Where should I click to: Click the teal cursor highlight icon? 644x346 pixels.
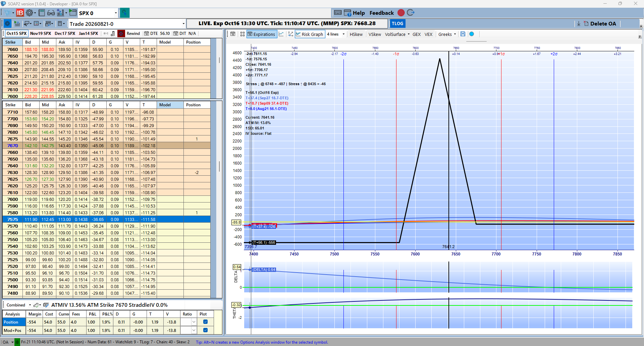tap(124, 13)
